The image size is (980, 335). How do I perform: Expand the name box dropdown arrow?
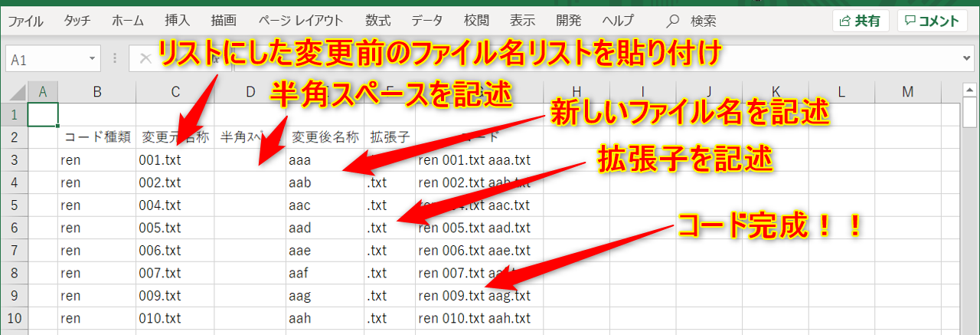pos(93,59)
